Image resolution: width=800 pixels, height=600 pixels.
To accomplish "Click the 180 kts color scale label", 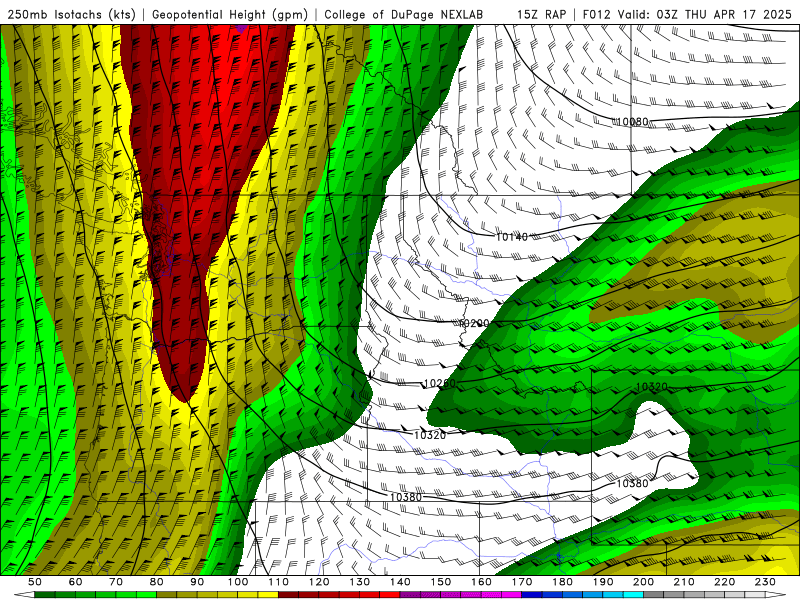I will pos(562,582).
